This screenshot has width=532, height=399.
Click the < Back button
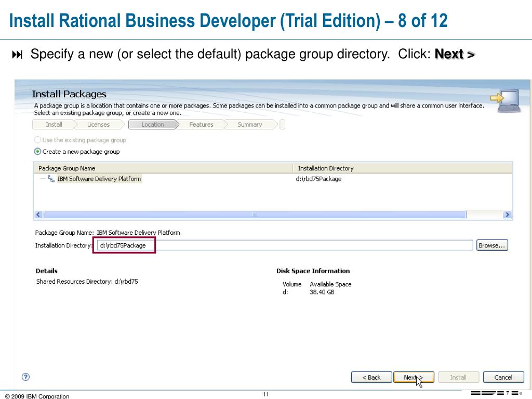[371, 377]
